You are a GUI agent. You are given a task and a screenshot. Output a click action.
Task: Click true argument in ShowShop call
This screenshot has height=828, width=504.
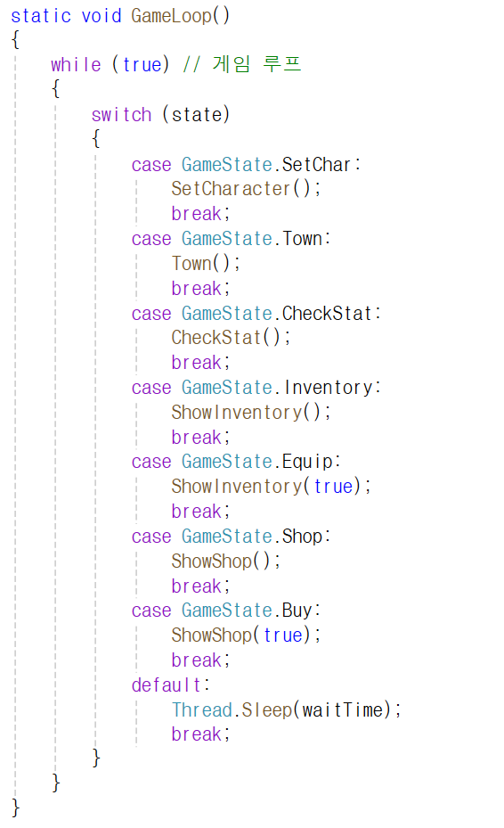(x=282, y=635)
